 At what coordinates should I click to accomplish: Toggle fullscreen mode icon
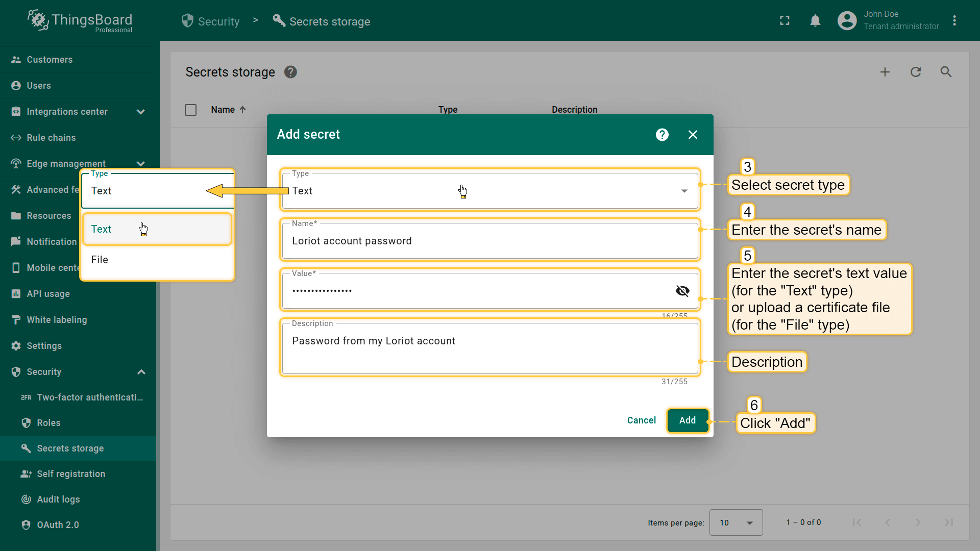tap(785, 21)
